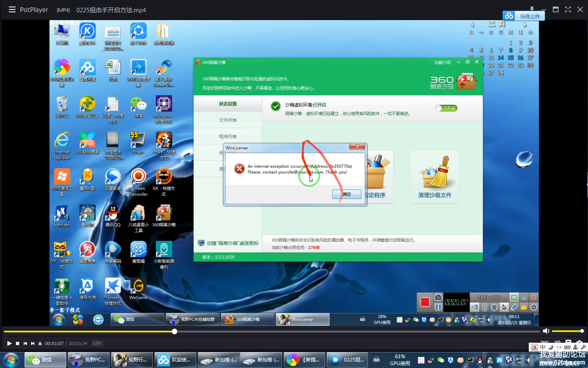Click the 360极速浏览器 desktop icon

(x=62, y=73)
